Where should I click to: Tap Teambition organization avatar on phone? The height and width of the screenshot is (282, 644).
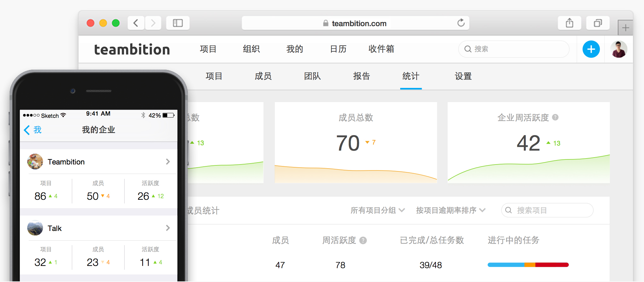(35, 162)
